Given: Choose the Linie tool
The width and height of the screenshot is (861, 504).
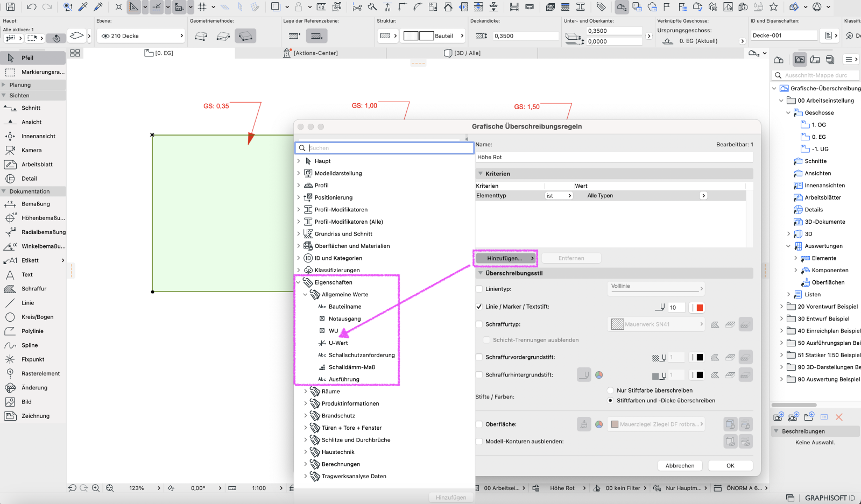Looking at the screenshot, I should [33, 303].
